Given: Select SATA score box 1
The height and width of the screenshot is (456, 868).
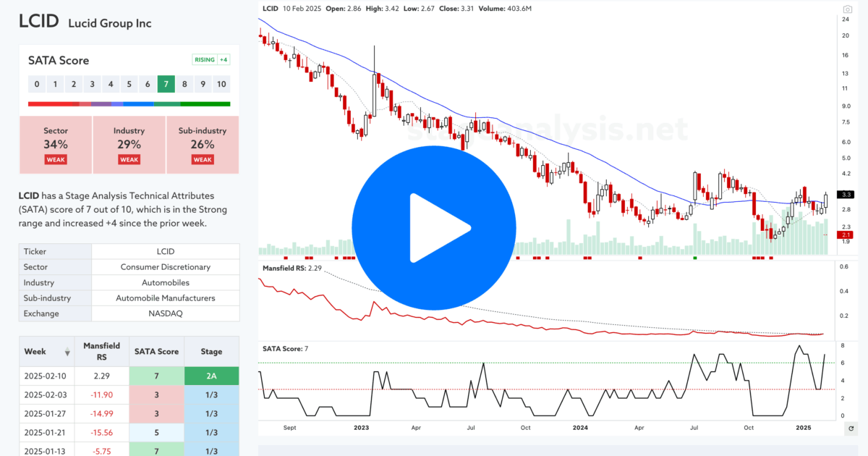Looking at the screenshot, I should click(x=55, y=84).
